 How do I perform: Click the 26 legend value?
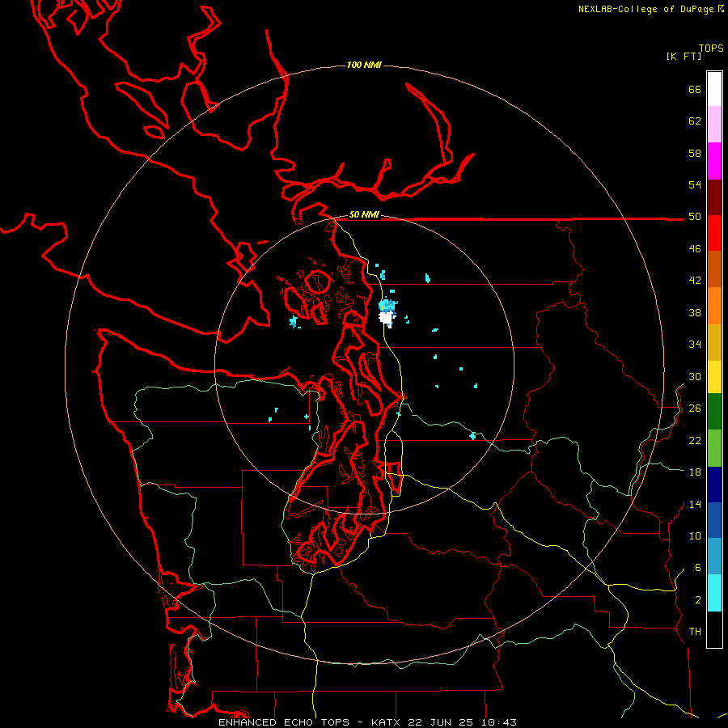(x=695, y=408)
